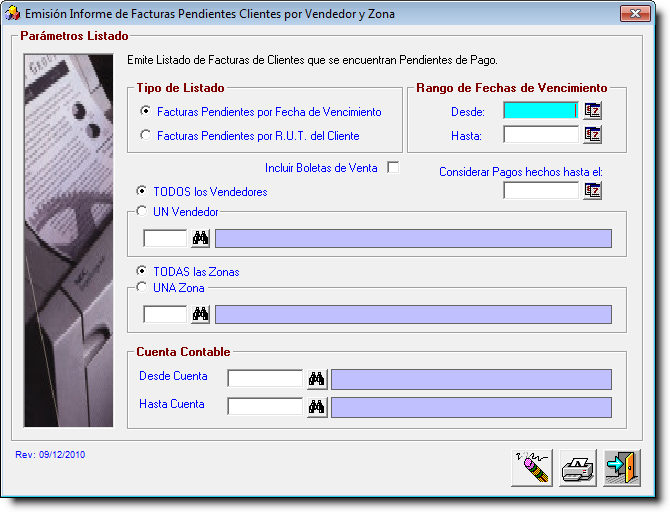The width and height of the screenshot is (670, 512).
Task: Click binoculars search for UN Vendedor
Action: [x=200, y=238]
